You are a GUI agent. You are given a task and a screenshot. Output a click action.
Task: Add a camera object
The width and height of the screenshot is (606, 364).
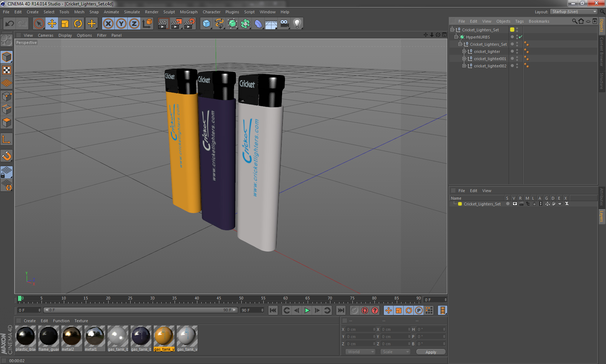tap(284, 24)
